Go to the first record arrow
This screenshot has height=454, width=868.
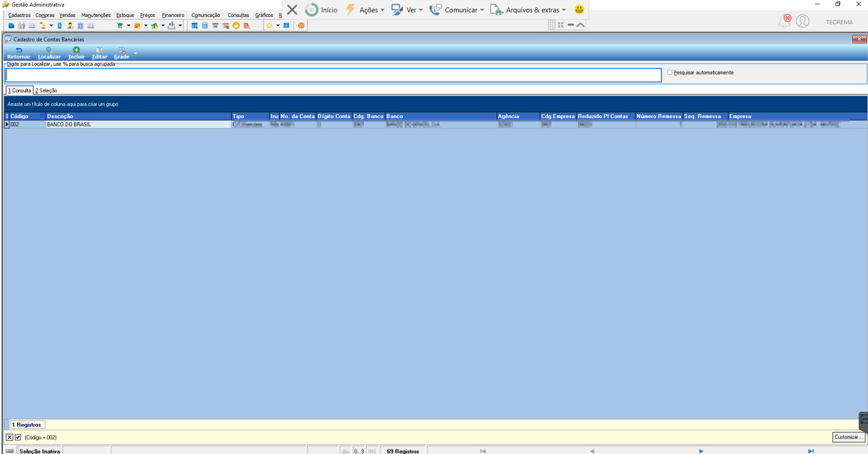coord(483,451)
